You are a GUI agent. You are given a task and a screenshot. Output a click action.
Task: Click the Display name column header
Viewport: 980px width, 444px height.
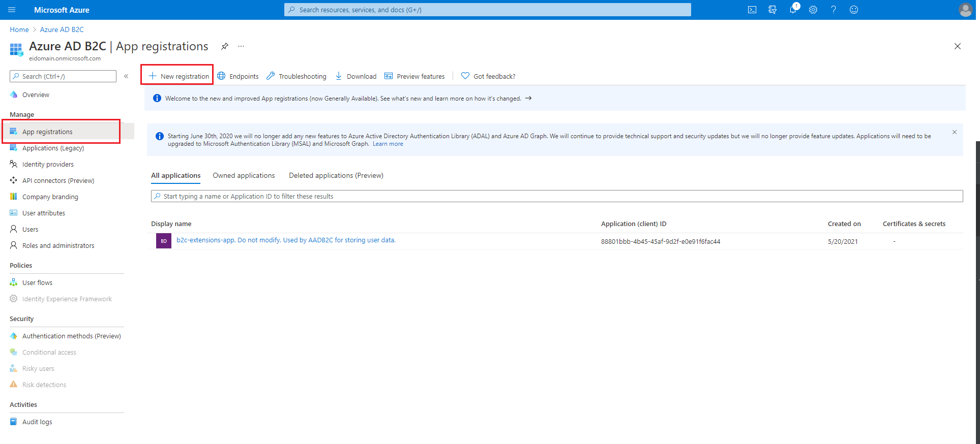(171, 224)
